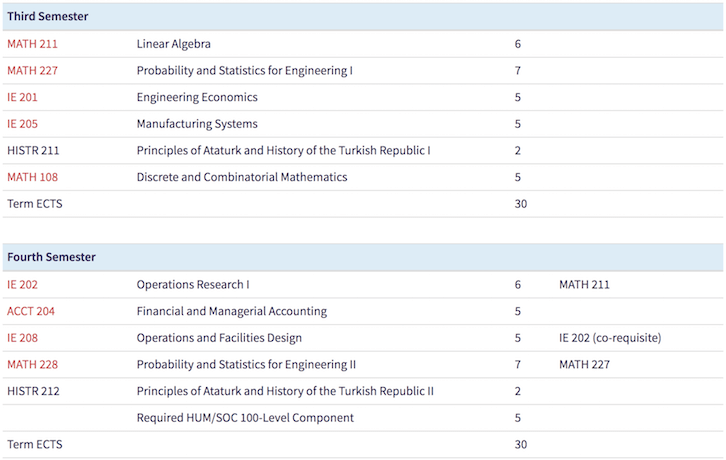This screenshot has height=460, width=726.
Task: Click the Third Semester table header
Action: pyautogui.click(x=48, y=17)
